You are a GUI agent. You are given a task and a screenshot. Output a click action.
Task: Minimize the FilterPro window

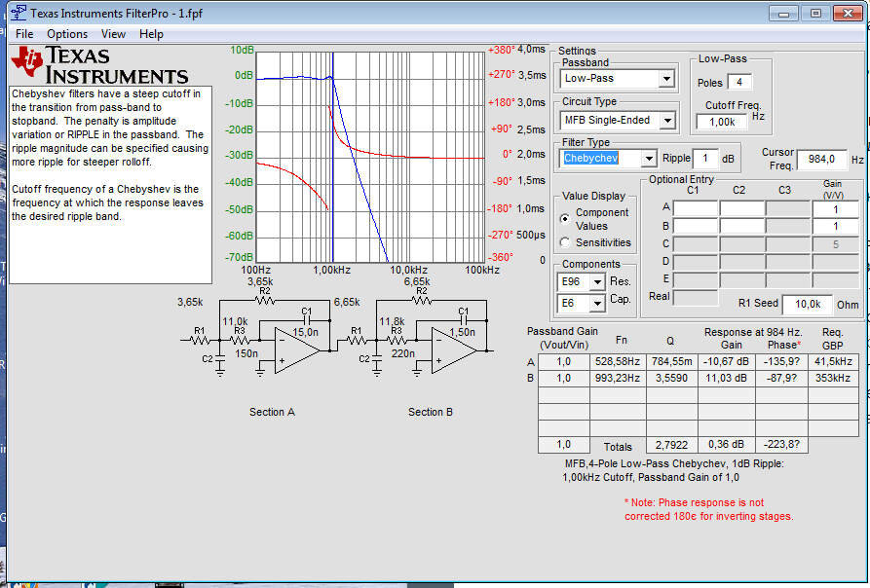click(783, 14)
